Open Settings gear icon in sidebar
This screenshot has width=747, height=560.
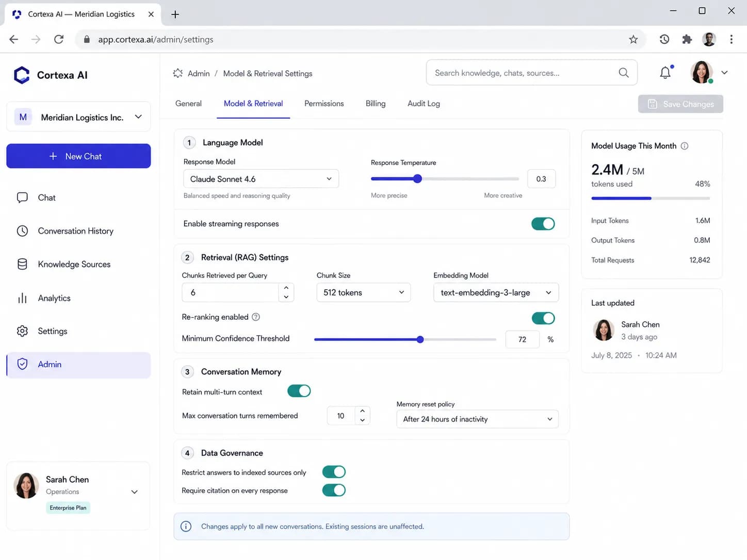pyautogui.click(x=22, y=331)
